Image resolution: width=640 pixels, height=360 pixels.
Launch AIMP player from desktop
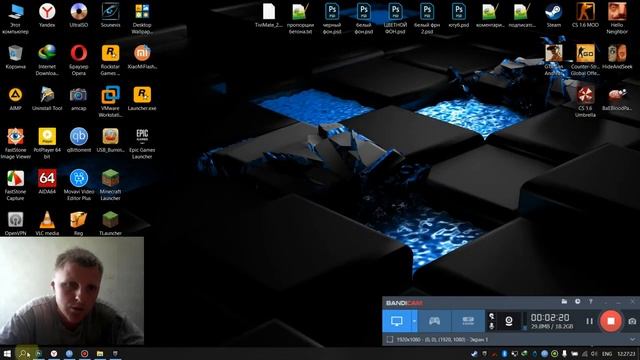point(16,99)
